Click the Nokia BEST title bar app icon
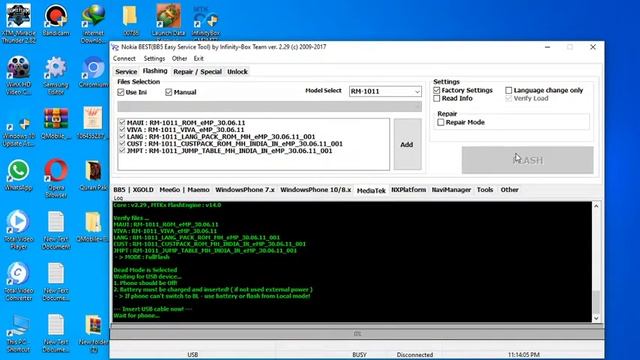This screenshot has width=640, height=360. (x=116, y=47)
